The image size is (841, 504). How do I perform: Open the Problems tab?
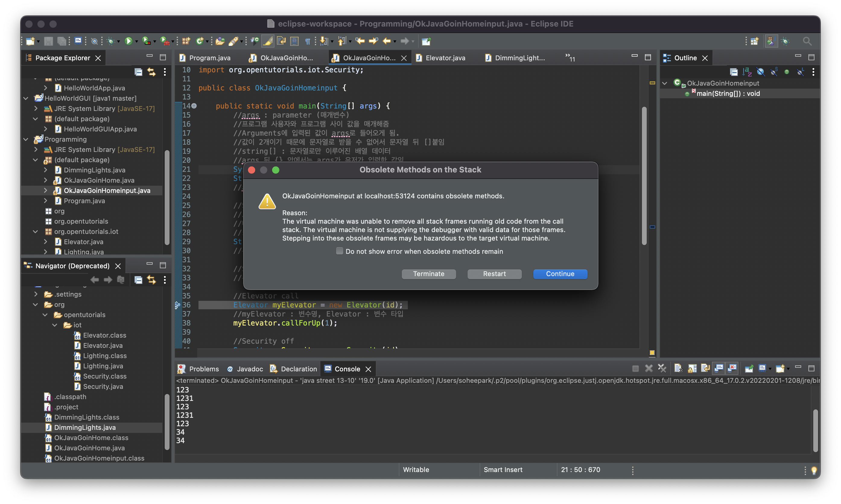coord(204,369)
